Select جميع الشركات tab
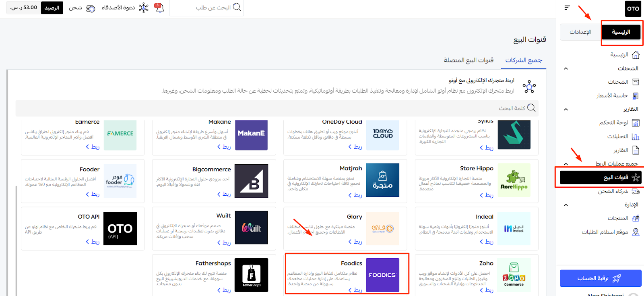 [524, 60]
